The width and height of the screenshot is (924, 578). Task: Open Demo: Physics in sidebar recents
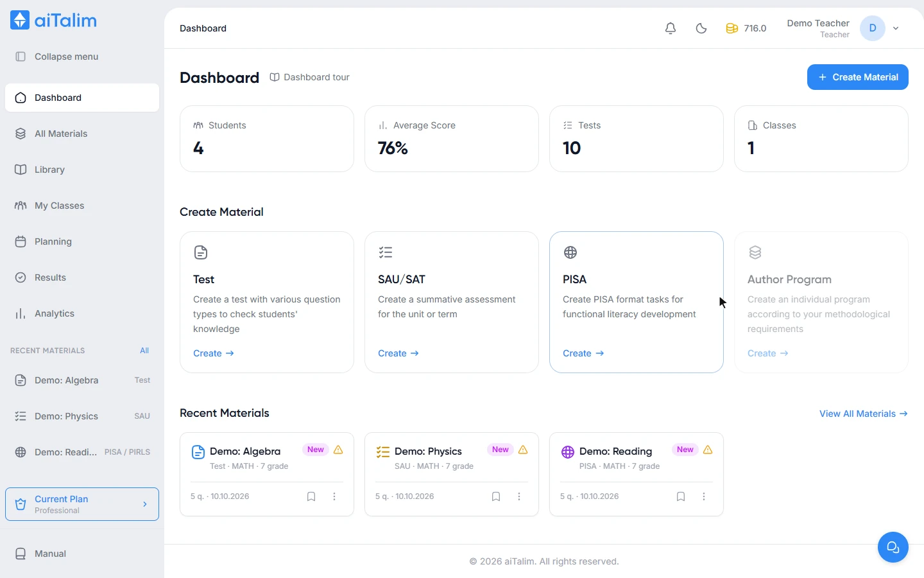tap(82, 416)
